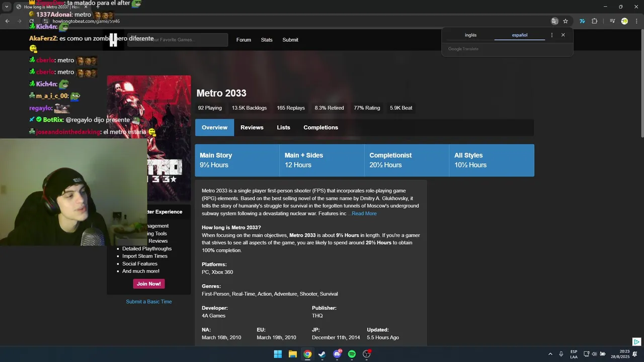644x362 pixels.
Task: Open Discord from the taskbar
Action: click(x=337, y=354)
